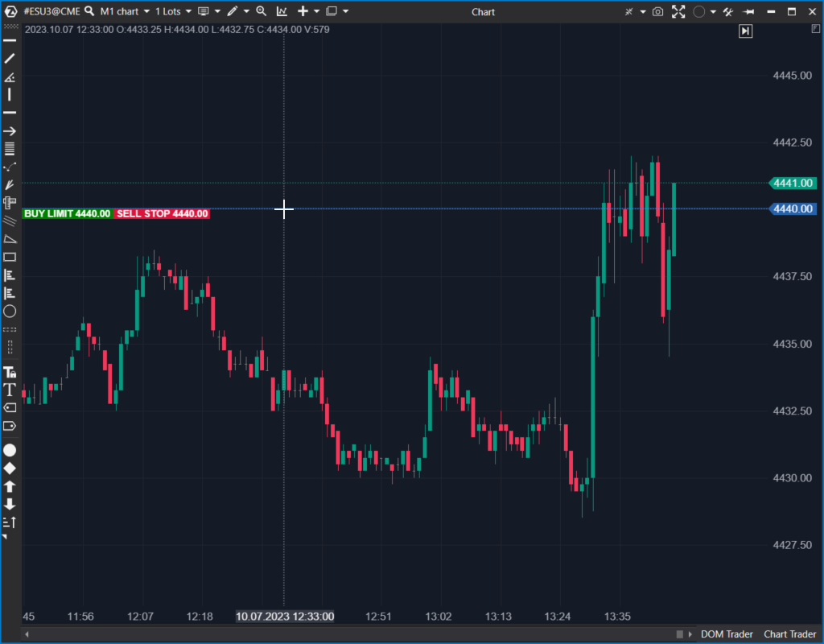Take a chart screenshot with camera icon
This screenshot has height=644, width=824.
coord(658,11)
